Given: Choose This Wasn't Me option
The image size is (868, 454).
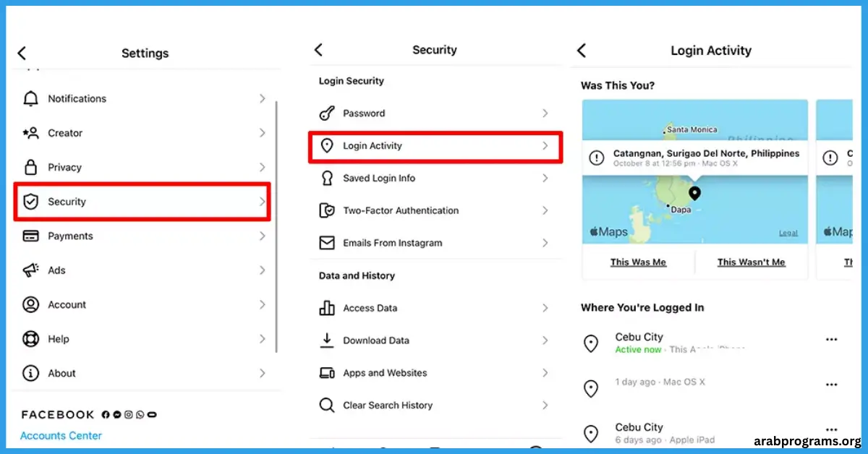Looking at the screenshot, I should pyautogui.click(x=751, y=262).
